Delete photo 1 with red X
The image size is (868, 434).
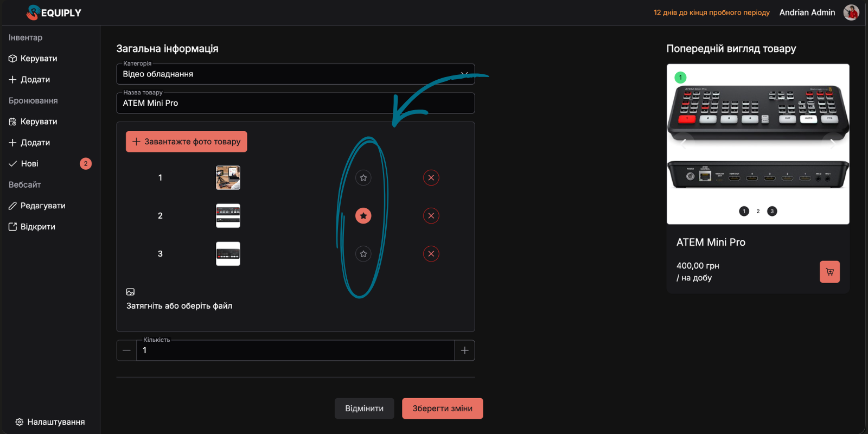(x=431, y=178)
